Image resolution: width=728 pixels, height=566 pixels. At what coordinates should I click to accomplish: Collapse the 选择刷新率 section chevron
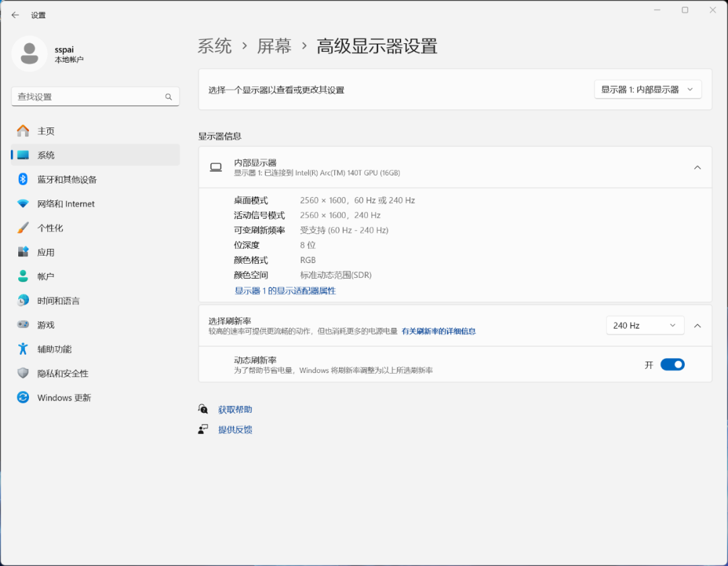(x=698, y=326)
